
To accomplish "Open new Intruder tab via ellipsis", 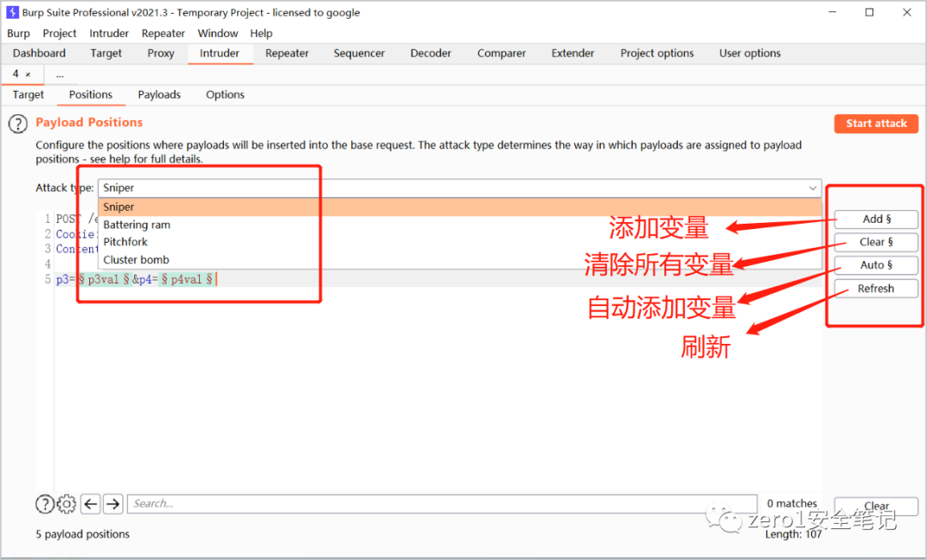I will 60,75.
